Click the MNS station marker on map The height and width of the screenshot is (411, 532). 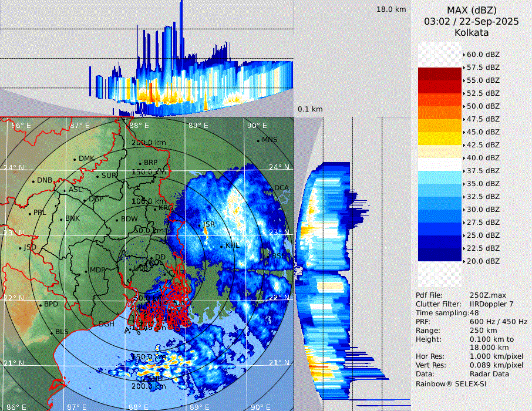(x=258, y=140)
